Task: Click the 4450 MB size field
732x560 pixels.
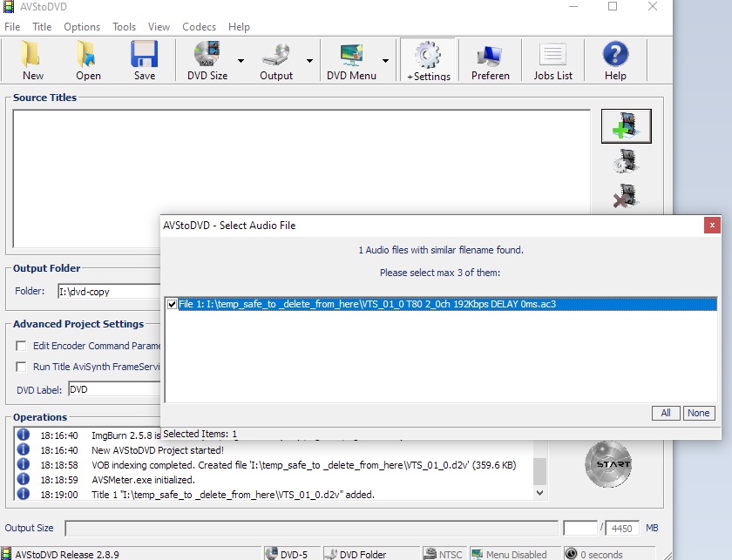Action: tap(622, 529)
